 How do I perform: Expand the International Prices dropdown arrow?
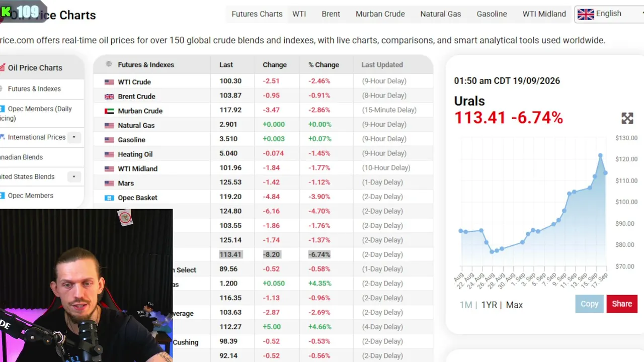pyautogui.click(x=74, y=137)
